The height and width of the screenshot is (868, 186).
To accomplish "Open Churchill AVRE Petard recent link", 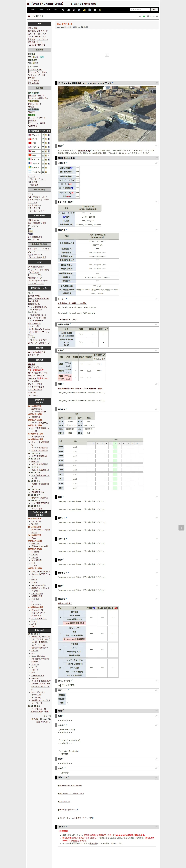I will pyautogui.click(x=41, y=575).
